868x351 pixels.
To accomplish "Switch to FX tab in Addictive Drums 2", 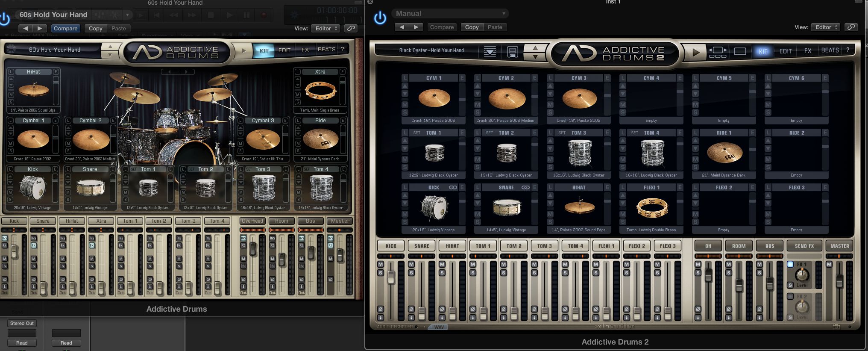I will (x=808, y=51).
